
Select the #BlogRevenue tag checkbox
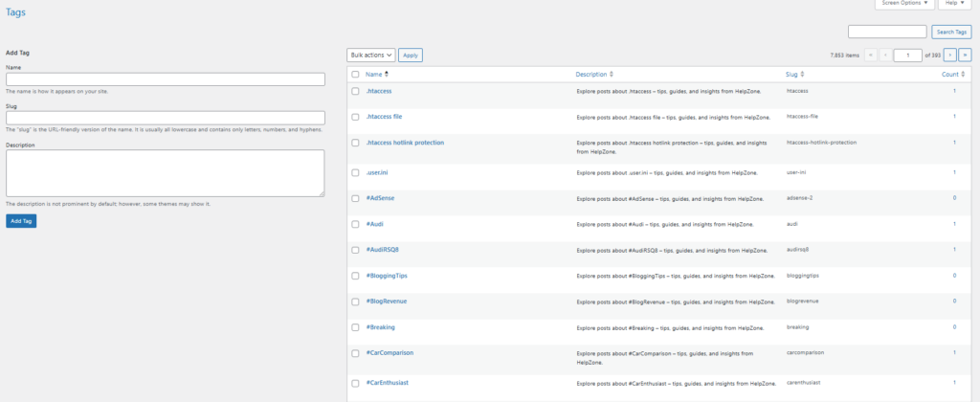point(355,301)
